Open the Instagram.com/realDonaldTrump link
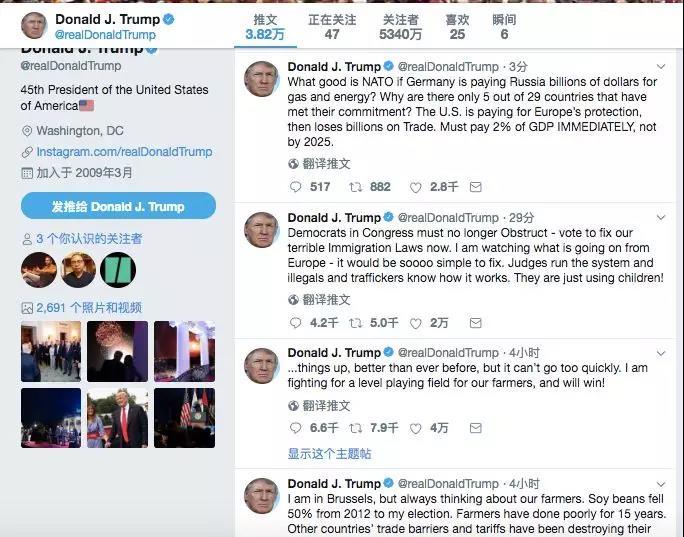684x537 pixels. (x=124, y=152)
